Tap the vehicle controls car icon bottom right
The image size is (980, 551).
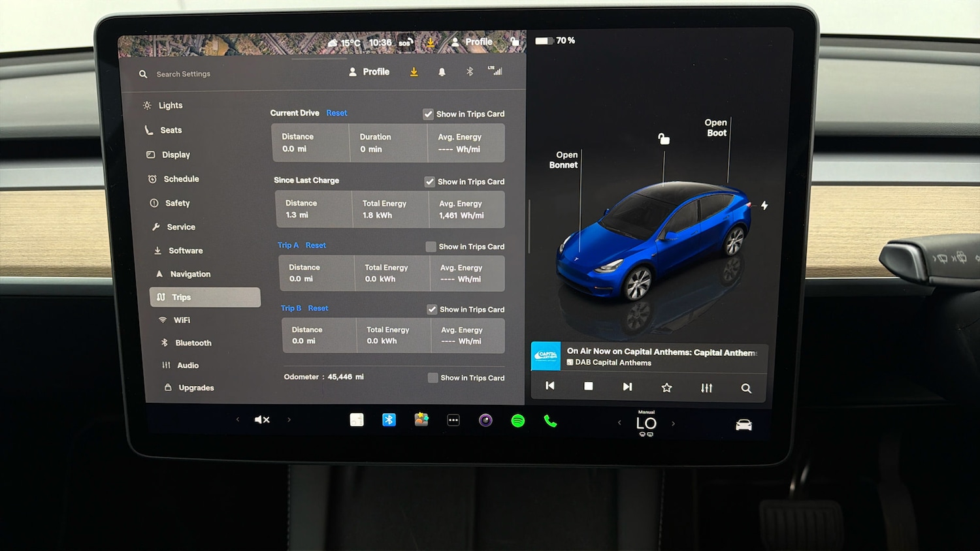click(x=743, y=424)
